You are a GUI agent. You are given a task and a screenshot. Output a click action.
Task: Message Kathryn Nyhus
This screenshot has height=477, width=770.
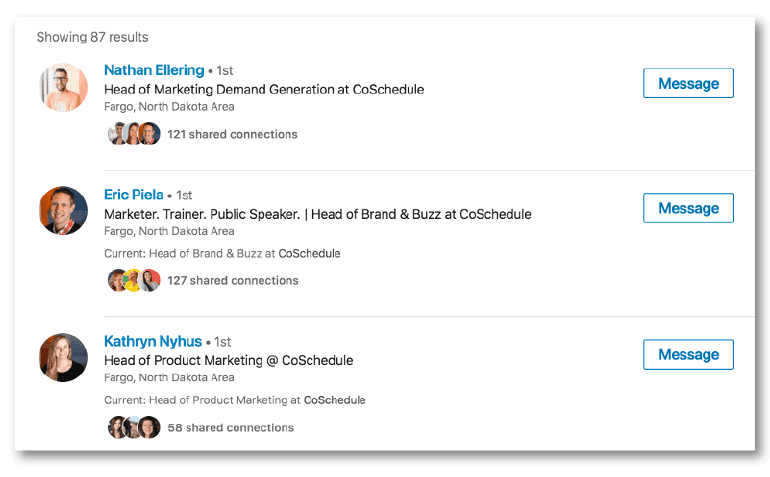click(688, 355)
